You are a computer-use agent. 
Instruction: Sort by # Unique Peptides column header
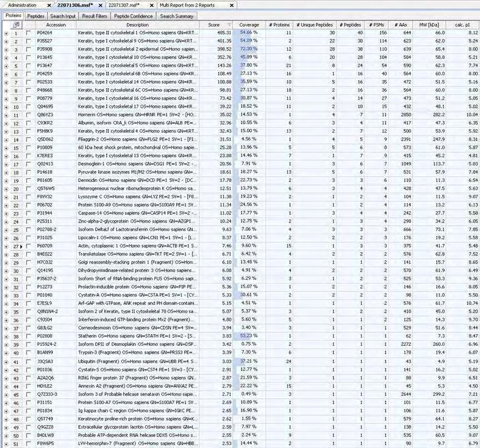pos(314,25)
